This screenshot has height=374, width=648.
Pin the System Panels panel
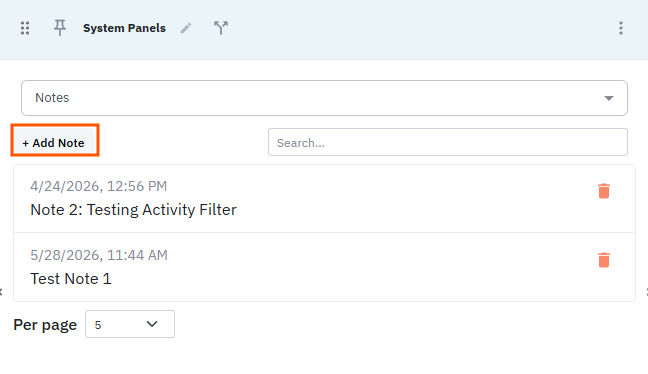click(60, 28)
